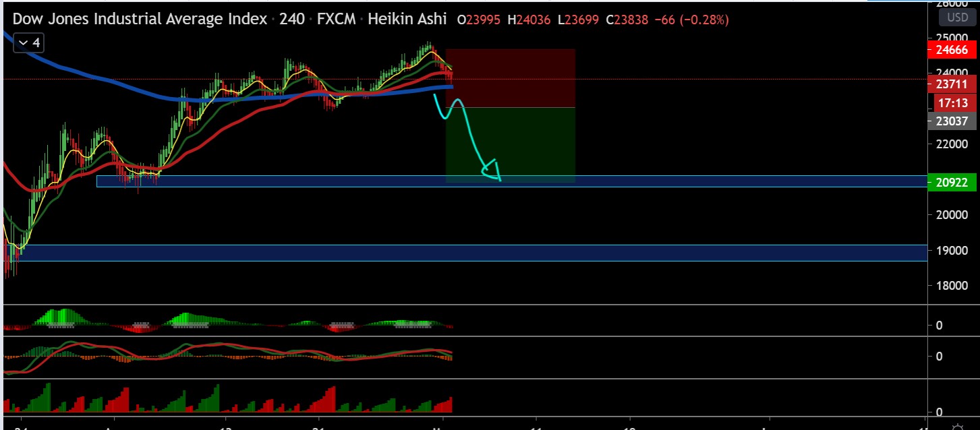Select the 23711 current price label

pyautogui.click(x=952, y=84)
